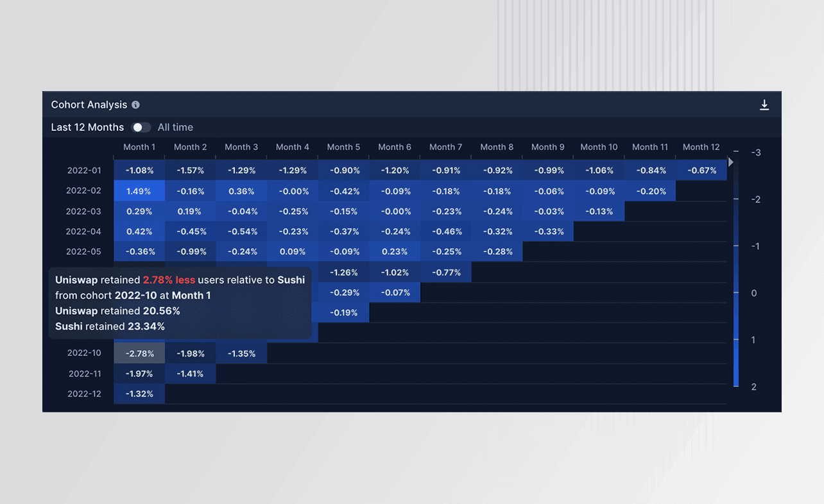This screenshot has height=504, width=824.
Task: Click the -0.20% cell in row 2022-02
Action: point(650,191)
